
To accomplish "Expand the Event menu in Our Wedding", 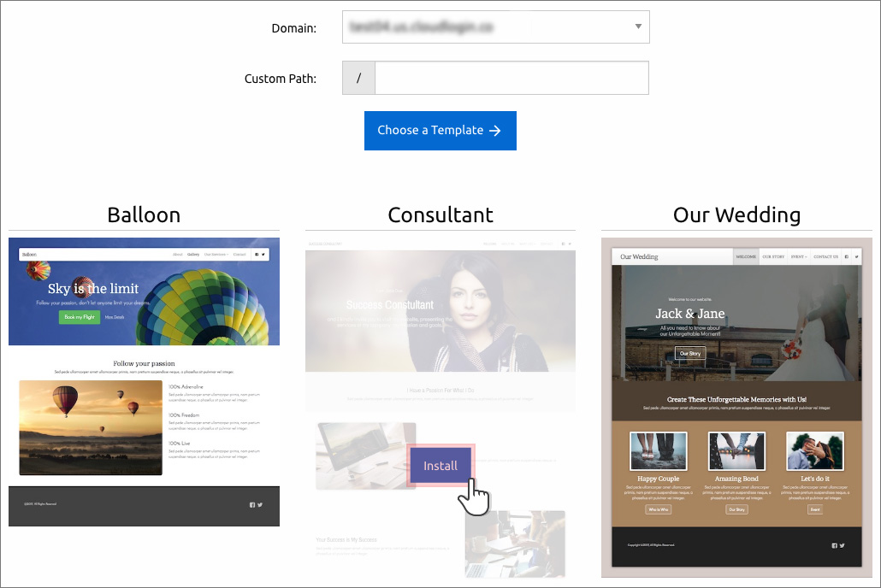I will [x=799, y=256].
